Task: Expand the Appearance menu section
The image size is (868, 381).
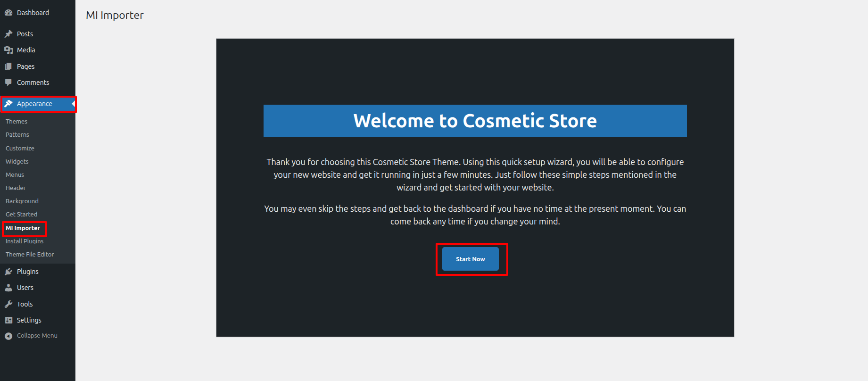Action: pyautogui.click(x=34, y=104)
